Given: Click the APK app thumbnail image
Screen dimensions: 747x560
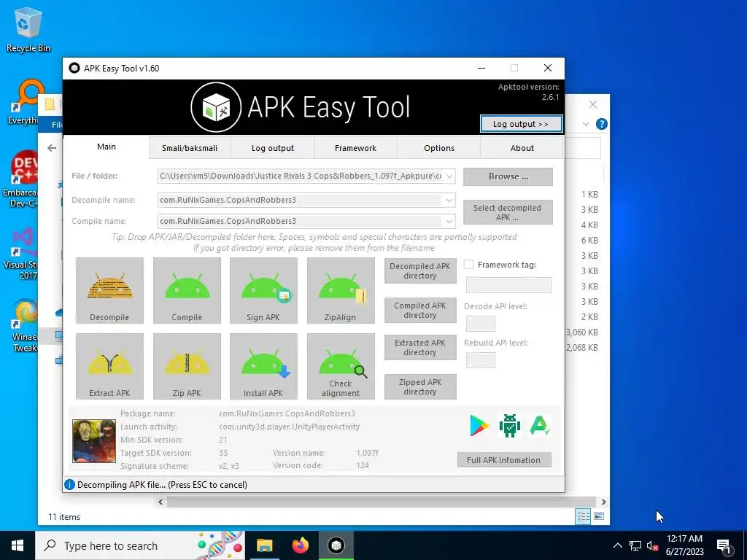Looking at the screenshot, I should (94, 440).
